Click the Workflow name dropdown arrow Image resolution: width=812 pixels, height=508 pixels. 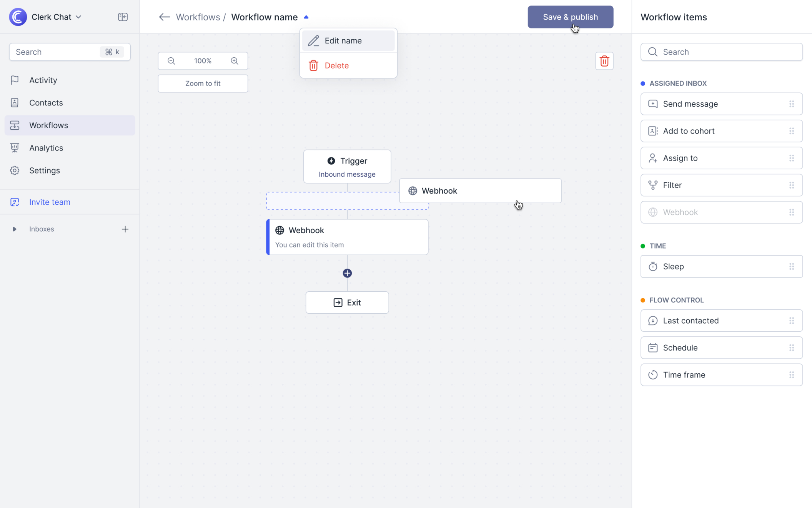(306, 17)
